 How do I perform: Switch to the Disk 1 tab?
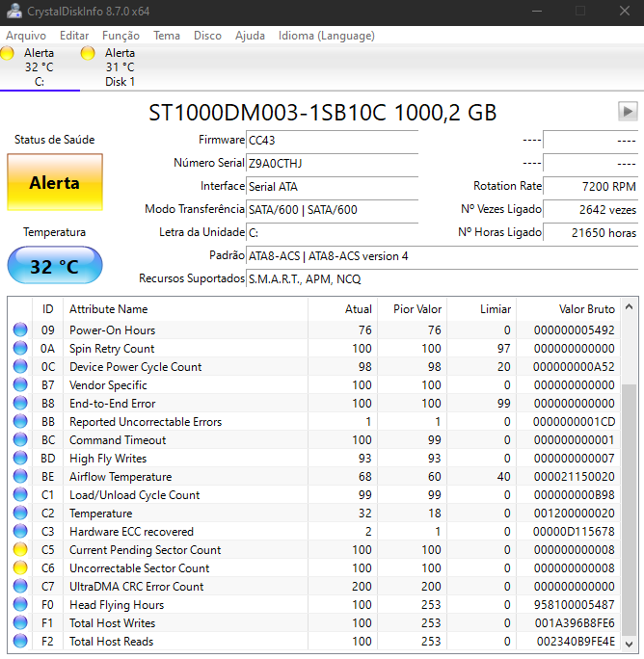[x=120, y=67]
